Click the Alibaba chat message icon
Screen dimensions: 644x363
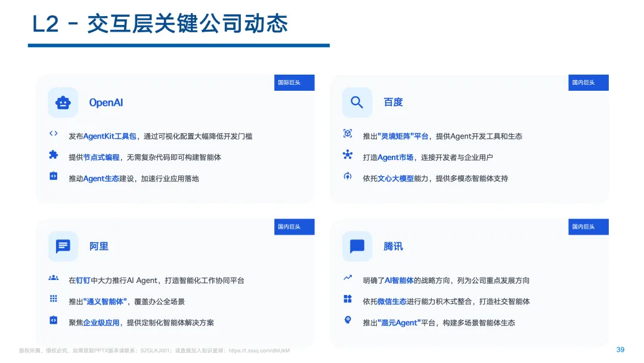click(63, 246)
